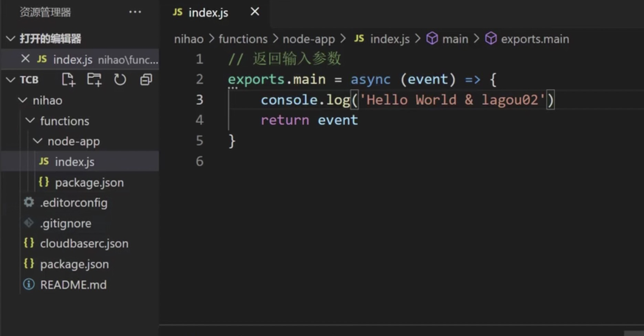Click the Collapse Folders icon in TCB toolbar

click(146, 80)
